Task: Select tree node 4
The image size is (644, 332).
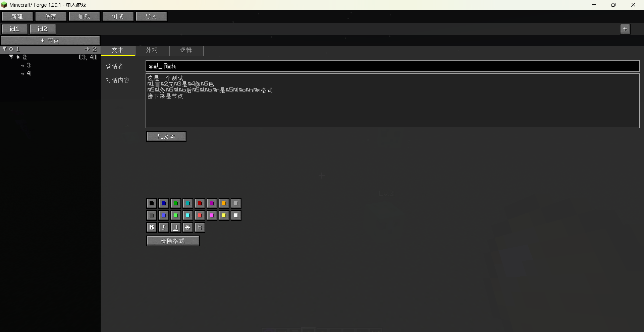Action: click(50, 73)
